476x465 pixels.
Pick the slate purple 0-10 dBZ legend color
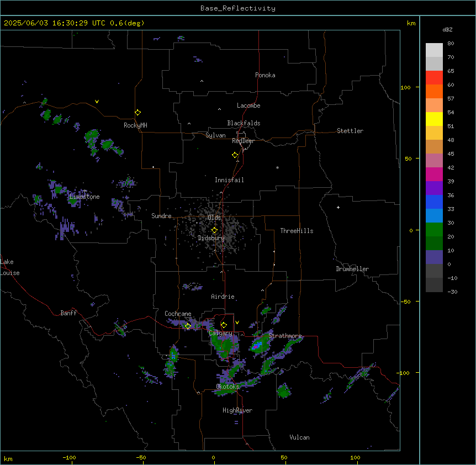pyautogui.click(x=434, y=257)
